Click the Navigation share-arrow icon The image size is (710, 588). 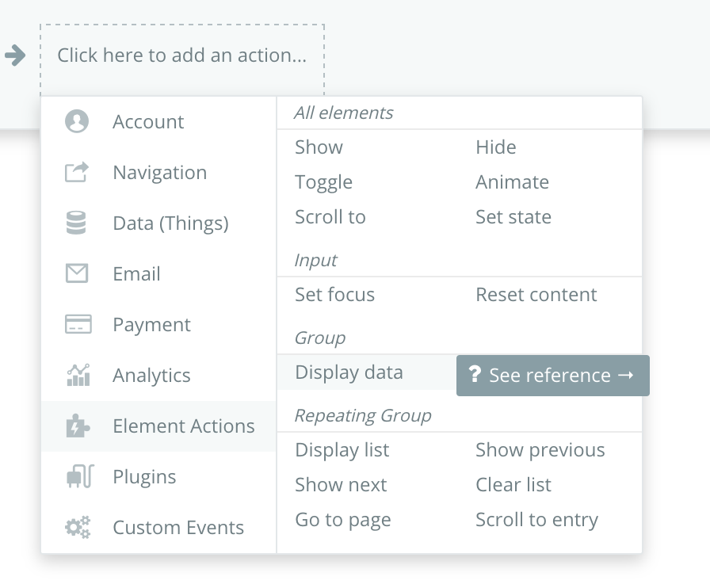[x=77, y=173]
